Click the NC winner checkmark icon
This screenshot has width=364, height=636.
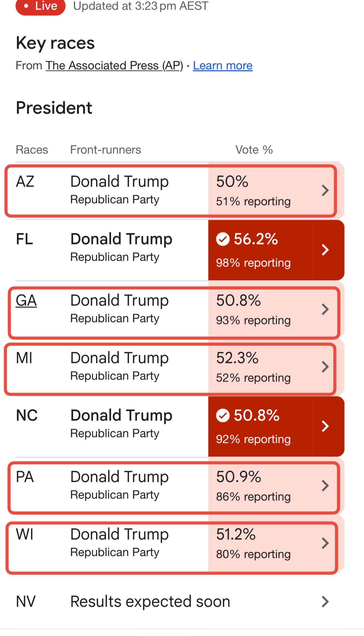point(223,416)
